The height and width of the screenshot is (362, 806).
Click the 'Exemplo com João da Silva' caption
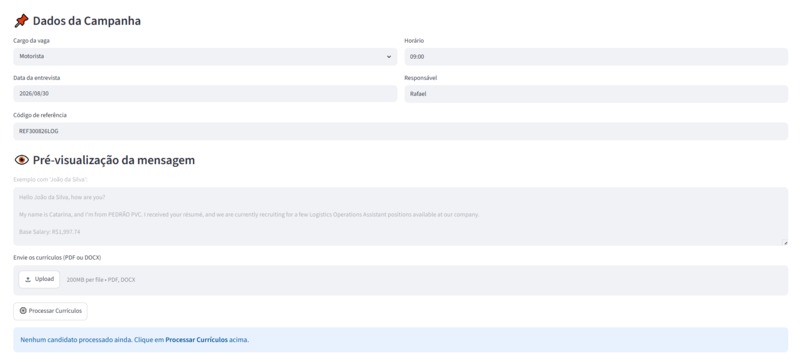(x=50, y=179)
